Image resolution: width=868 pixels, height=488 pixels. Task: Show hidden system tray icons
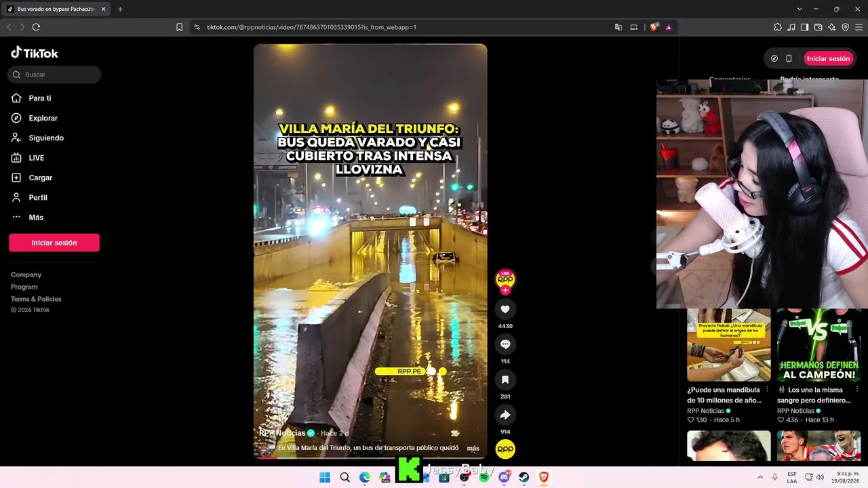[760, 477]
